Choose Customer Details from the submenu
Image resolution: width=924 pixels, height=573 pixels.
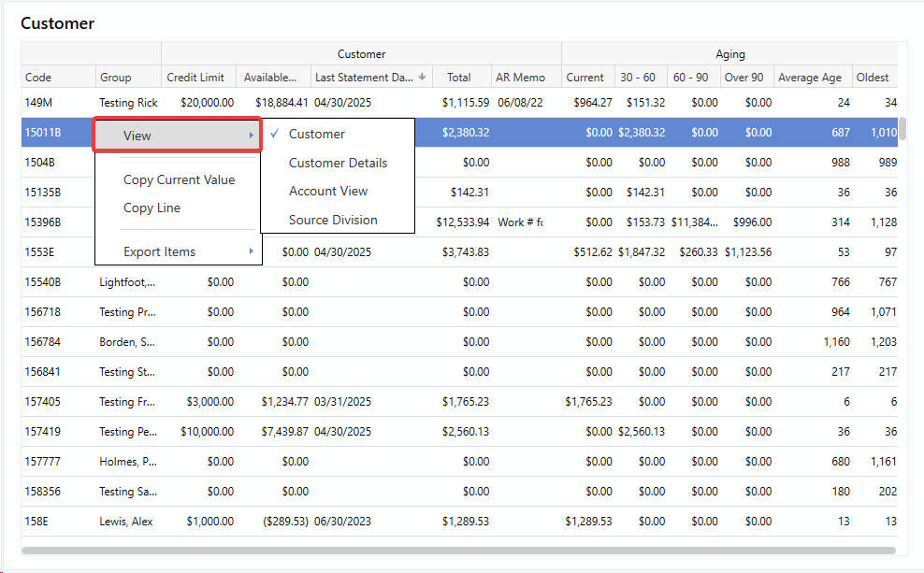pos(338,163)
